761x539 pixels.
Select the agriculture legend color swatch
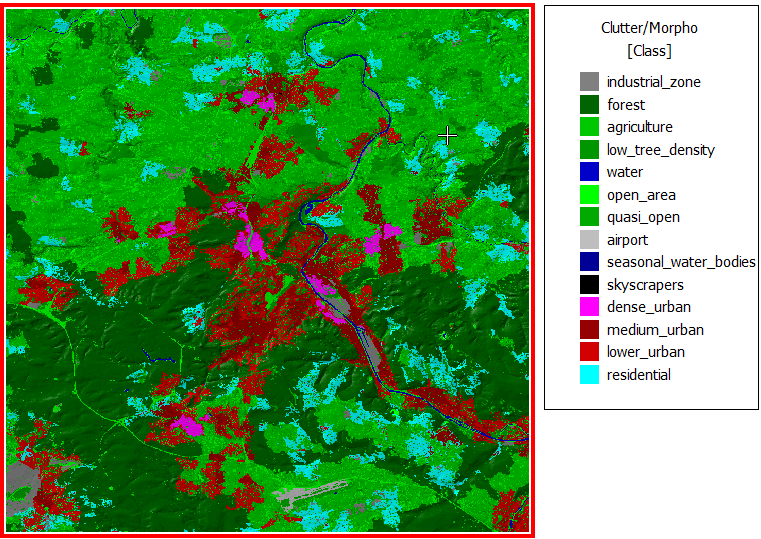point(589,127)
